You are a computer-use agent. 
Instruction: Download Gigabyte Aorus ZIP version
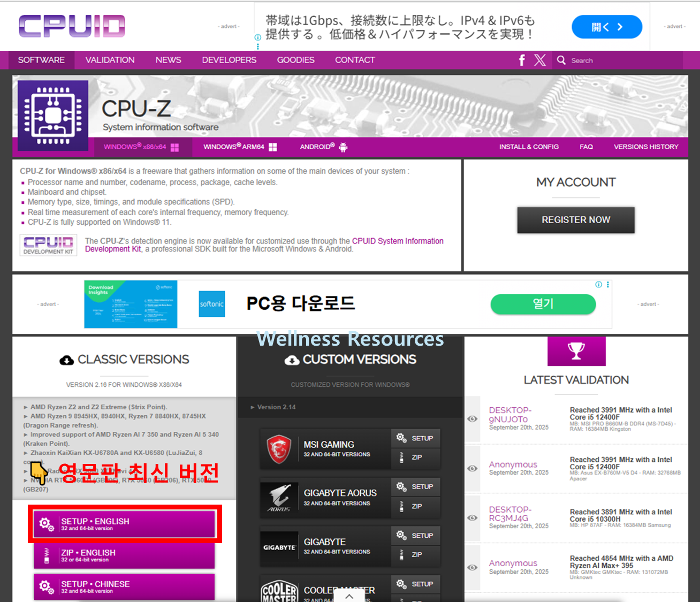(x=416, y=506)
